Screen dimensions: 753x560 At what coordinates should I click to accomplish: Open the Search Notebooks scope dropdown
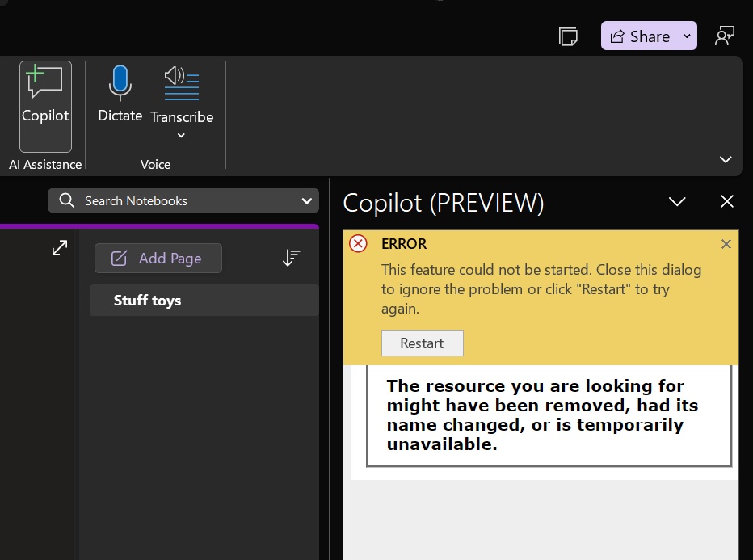click(306, 200)
